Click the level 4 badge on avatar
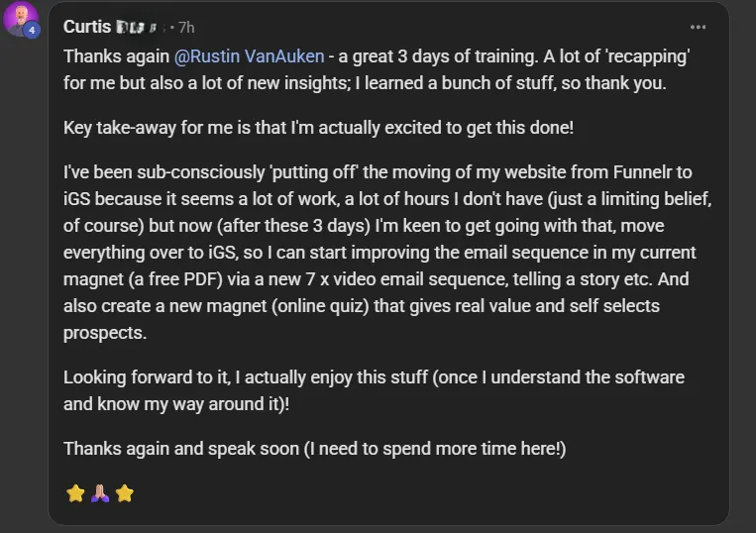This screenshot has height=533, width=756. (x=32, y=31)
